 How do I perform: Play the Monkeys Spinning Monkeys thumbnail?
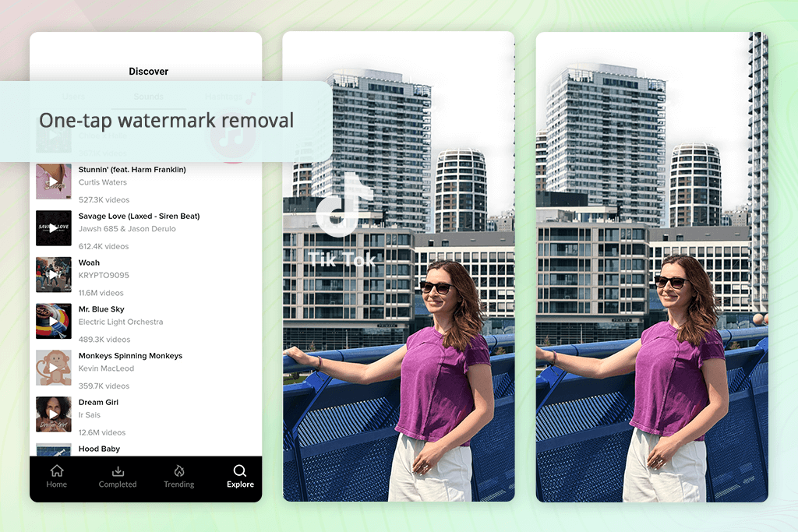pyautogui.click(x=54, y=368)
